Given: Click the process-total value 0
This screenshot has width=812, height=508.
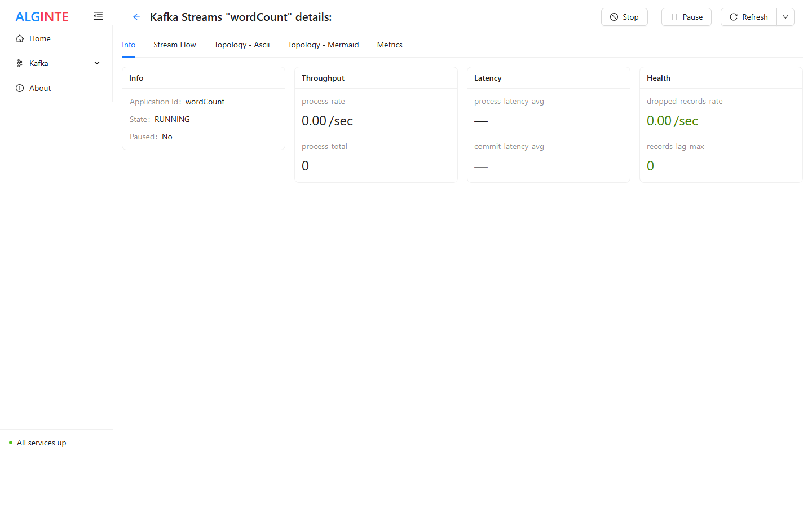Looking at the screenshot, I should (305, 166).
